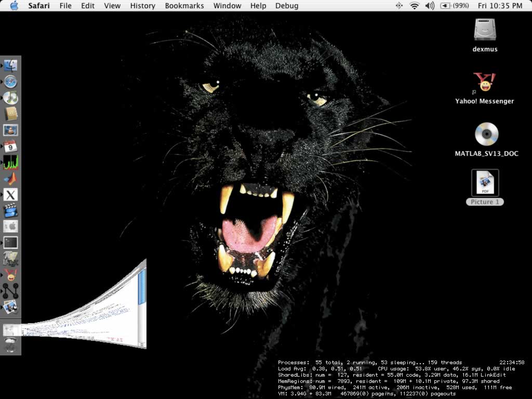Open the File menu
The height and width of the screenshot is (399, 532).
pyautogui.click(x=65, y=5)
